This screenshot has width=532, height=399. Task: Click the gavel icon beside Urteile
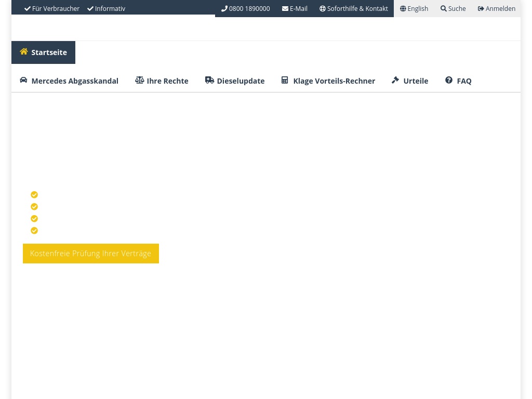[x=395, y=80]
